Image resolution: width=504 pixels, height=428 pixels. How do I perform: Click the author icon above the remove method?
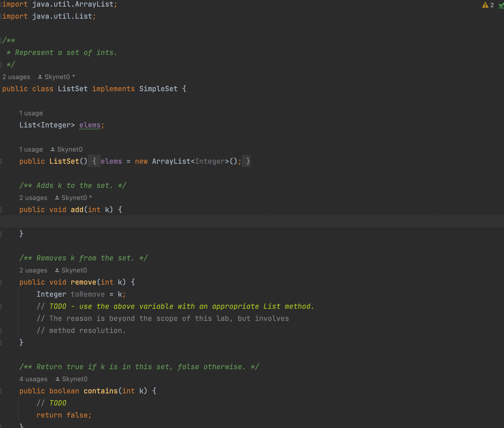(57, 270)
